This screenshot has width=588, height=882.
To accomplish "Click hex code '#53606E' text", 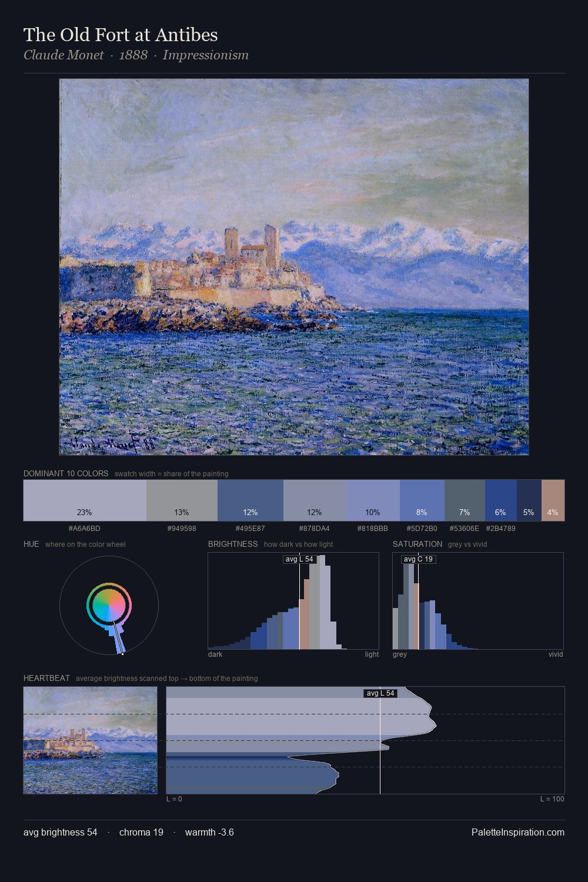I will [x=465, y=529].
